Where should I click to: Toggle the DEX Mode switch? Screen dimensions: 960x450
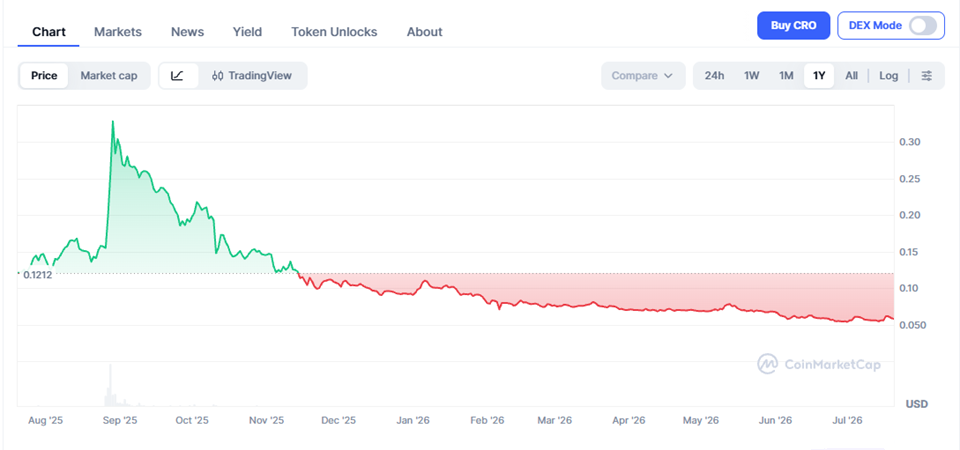pos(922,26)
